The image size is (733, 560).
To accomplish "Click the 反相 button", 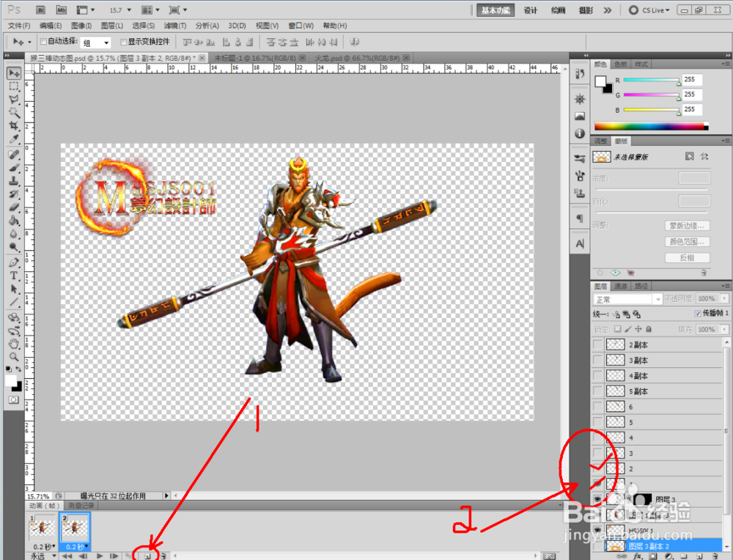I will 688,257.
